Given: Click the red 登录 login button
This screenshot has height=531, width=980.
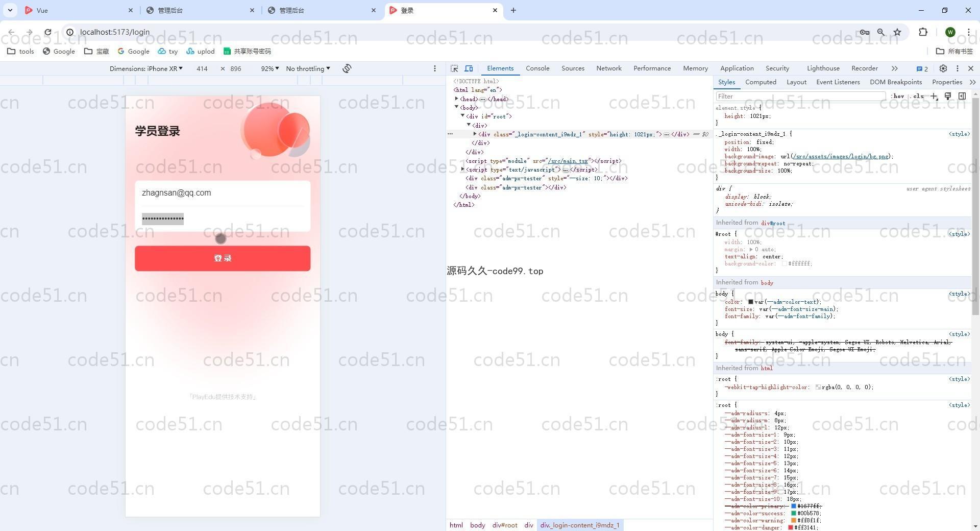Looking at the screenshot, I should [x=223, y=258].
